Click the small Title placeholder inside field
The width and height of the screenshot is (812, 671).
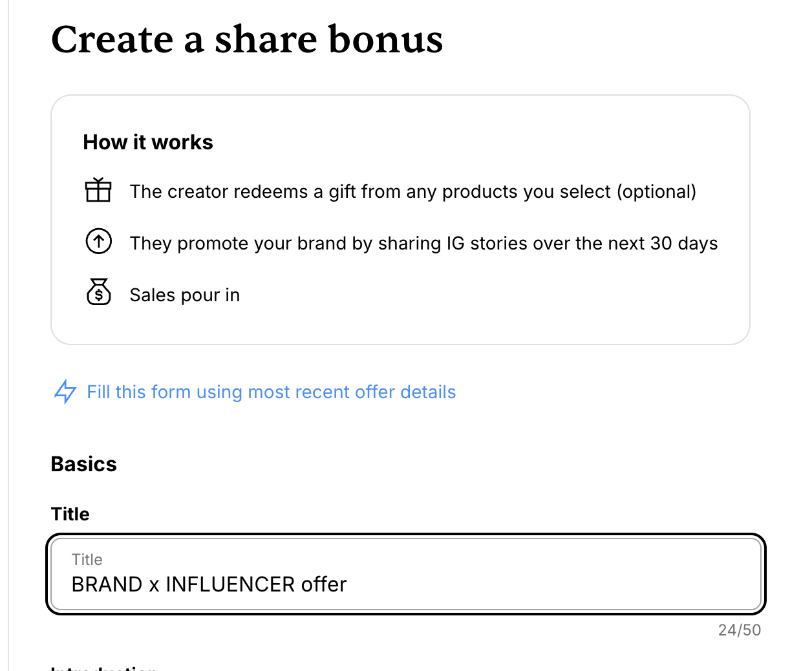pyautogui.click(x=87, y=560)
